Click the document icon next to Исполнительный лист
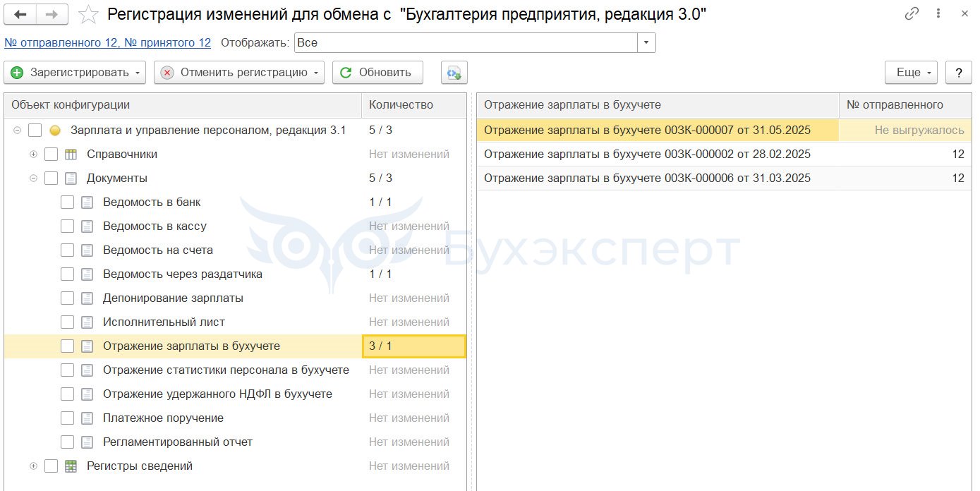The image size is (980, 491). (x=87, y=322)
